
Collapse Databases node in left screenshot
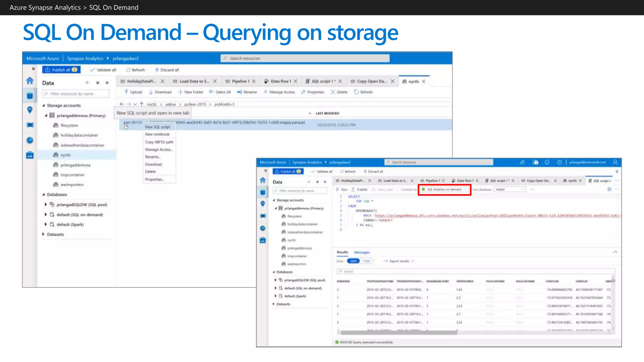[x=44, y=195]
